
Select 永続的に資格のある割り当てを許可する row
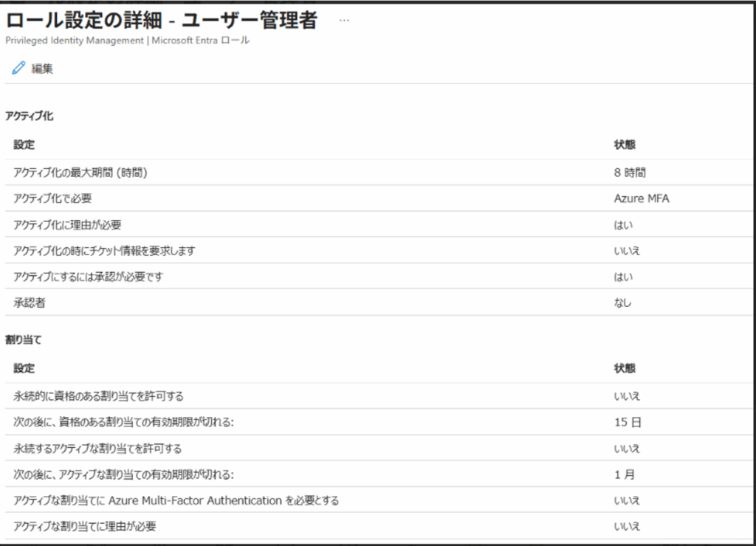pos(98,396)
